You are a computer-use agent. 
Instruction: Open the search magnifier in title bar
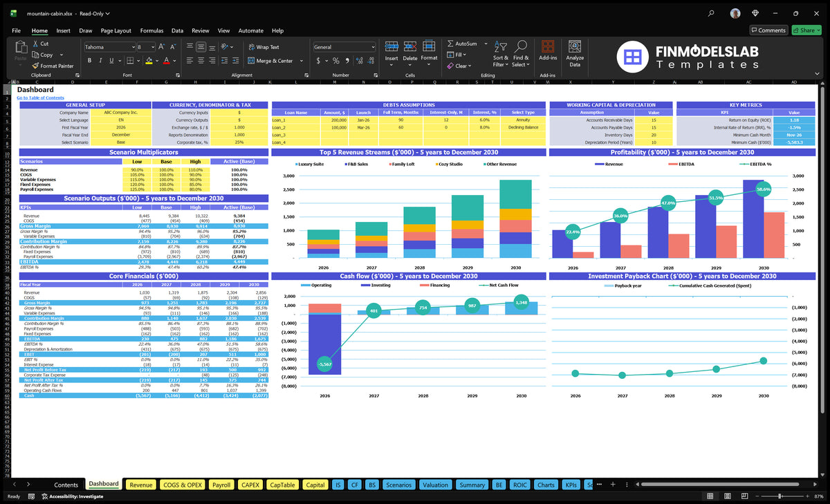click(712, 13)
